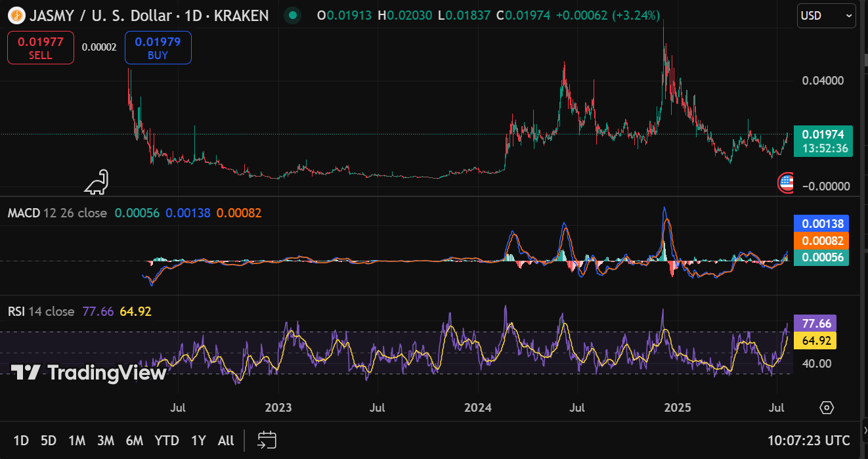Click the 0.01974 current price label
868x459 pixels.
point(823,135)
